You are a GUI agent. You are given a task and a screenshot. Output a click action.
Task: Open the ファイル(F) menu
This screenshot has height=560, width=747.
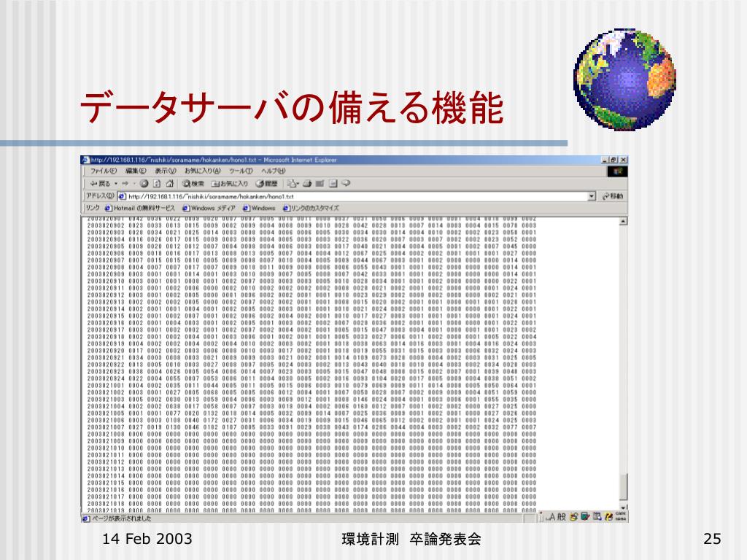104,171
